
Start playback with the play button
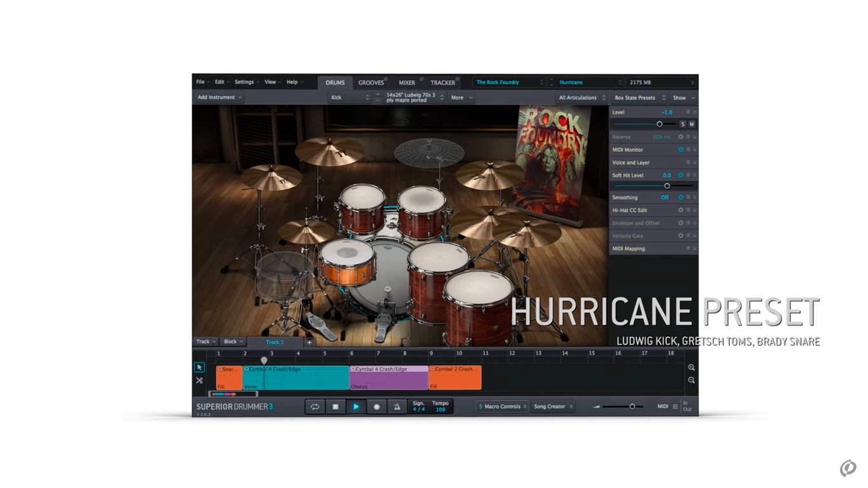coord(356,407)
